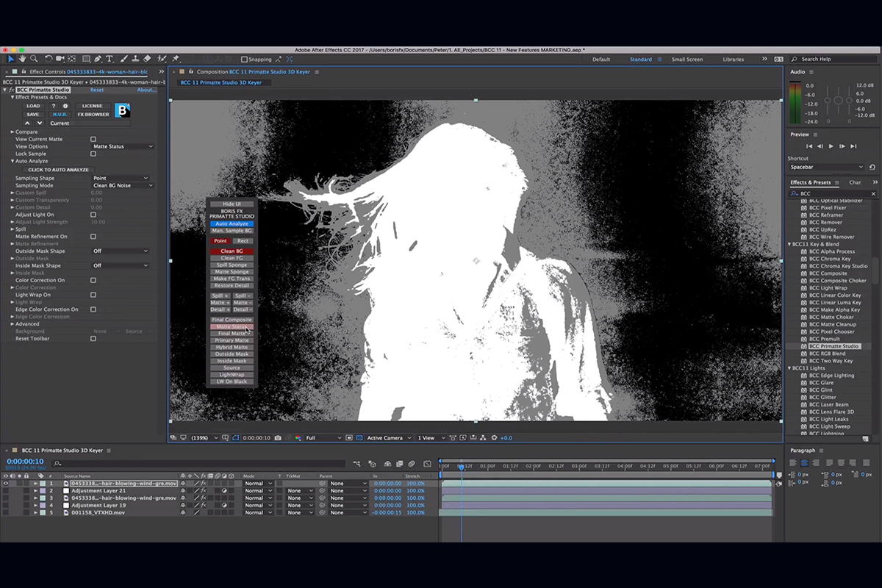Toggle transparency grid in viewer footer
The height and width of the screenshot is (588, 882).
pos(359,438)
